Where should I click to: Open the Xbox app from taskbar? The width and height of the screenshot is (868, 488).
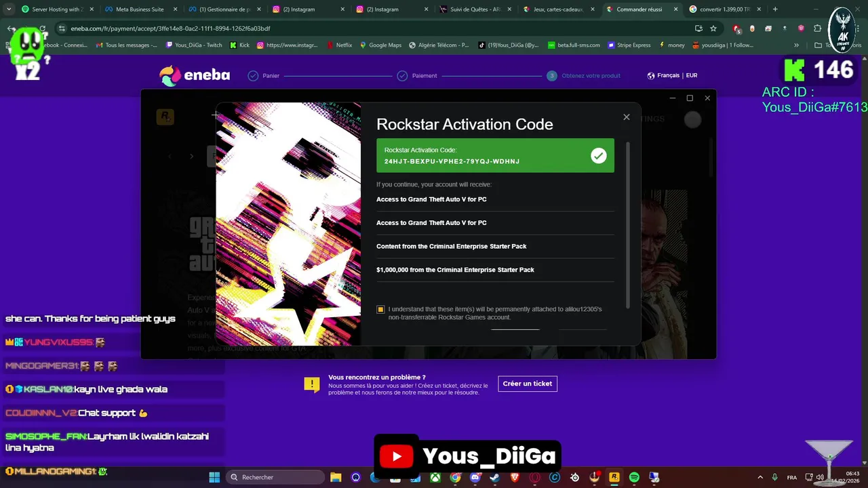point(435,477)
